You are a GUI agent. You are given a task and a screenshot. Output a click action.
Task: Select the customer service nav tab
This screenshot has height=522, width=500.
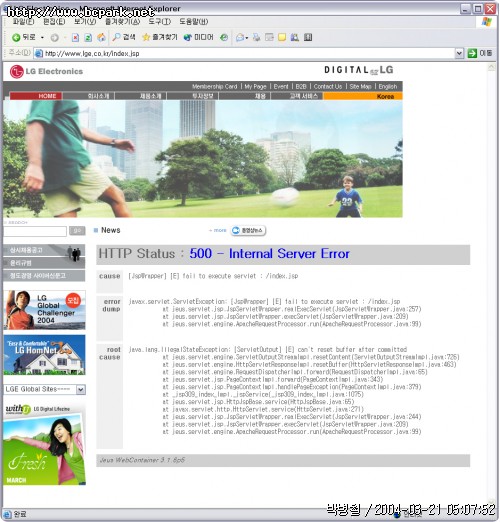(297, 96)
